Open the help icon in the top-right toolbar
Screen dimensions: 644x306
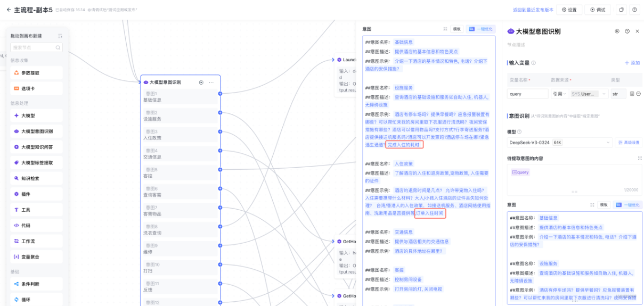coord(634,10)
